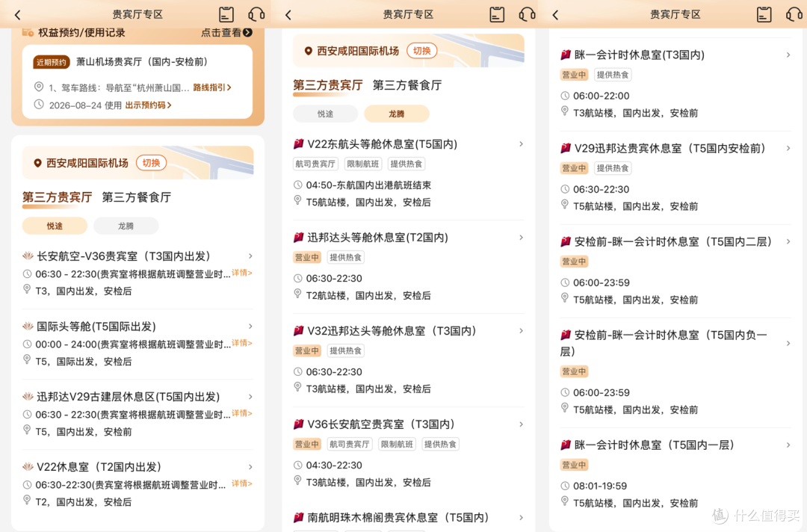807x532 pixels.
Task: Click location pin beside 西安咸阳国际机场 in left panel
Action: pos(37,163)
